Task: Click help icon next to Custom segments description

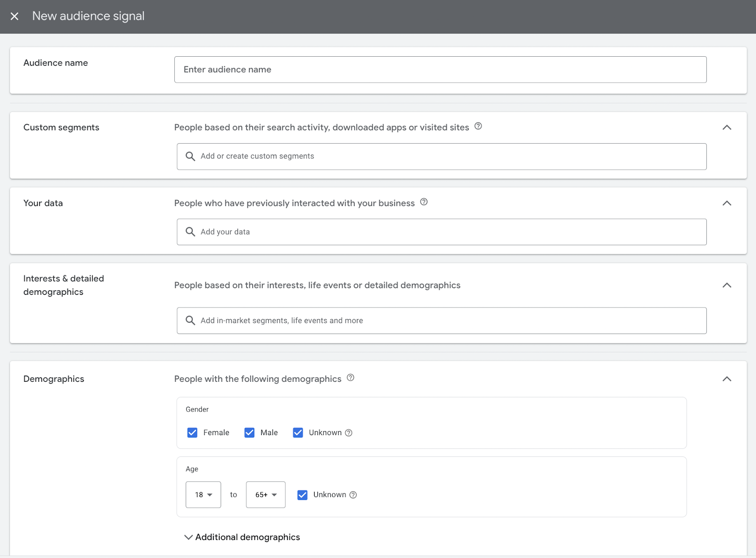Action: pyautogui.click(x=478, y=126)
